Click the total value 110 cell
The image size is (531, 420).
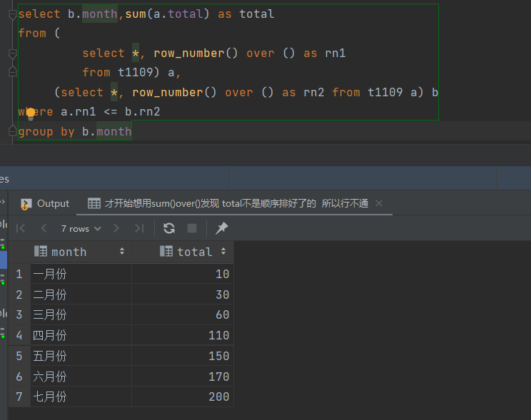click(x=183, y=335)
